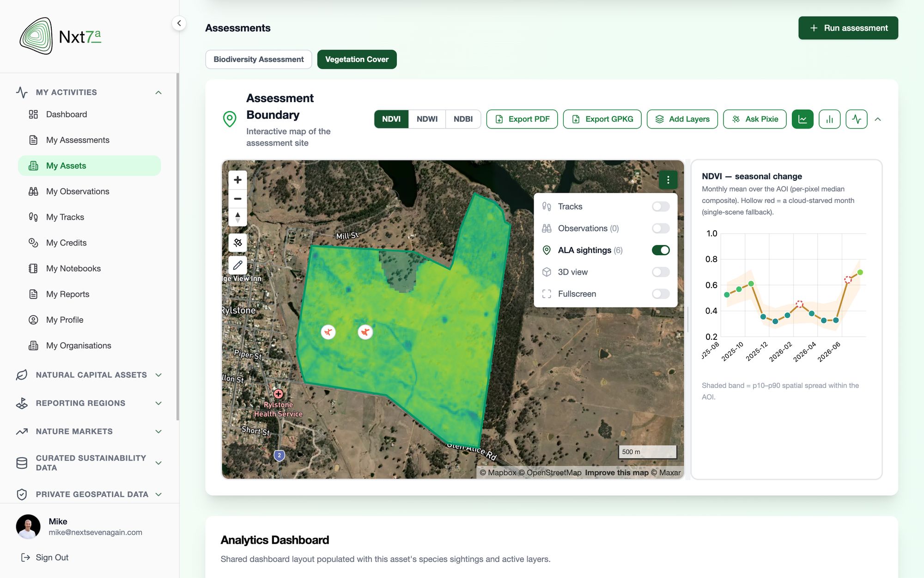This screenshot has width=924, height=578.
Task: Open the map three-dot options menu
Action: (x=668, y=180)
